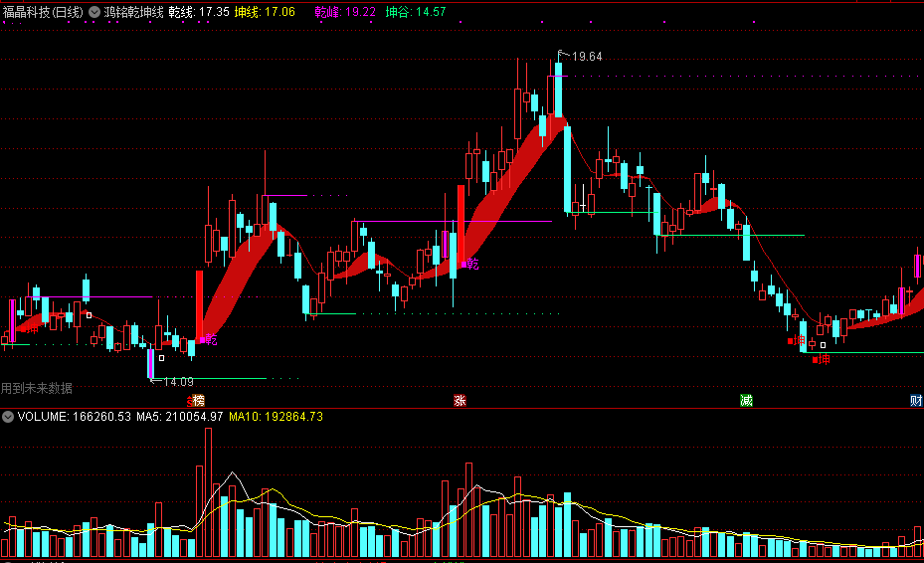This screenshot has width=924, height=563.
Task: Click the cyan candle at the 19.64 peak
Action: coord(558,89)
